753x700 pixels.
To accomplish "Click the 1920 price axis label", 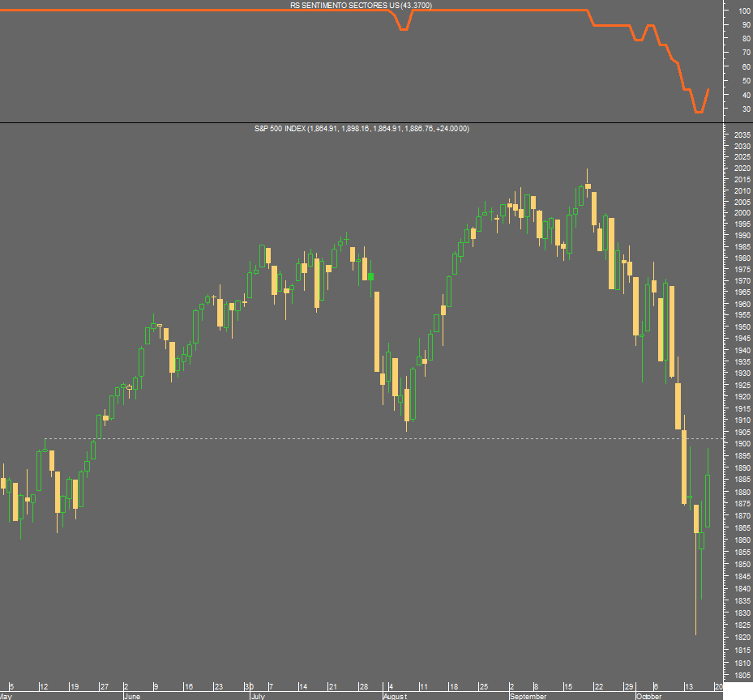I will [742, 396].
